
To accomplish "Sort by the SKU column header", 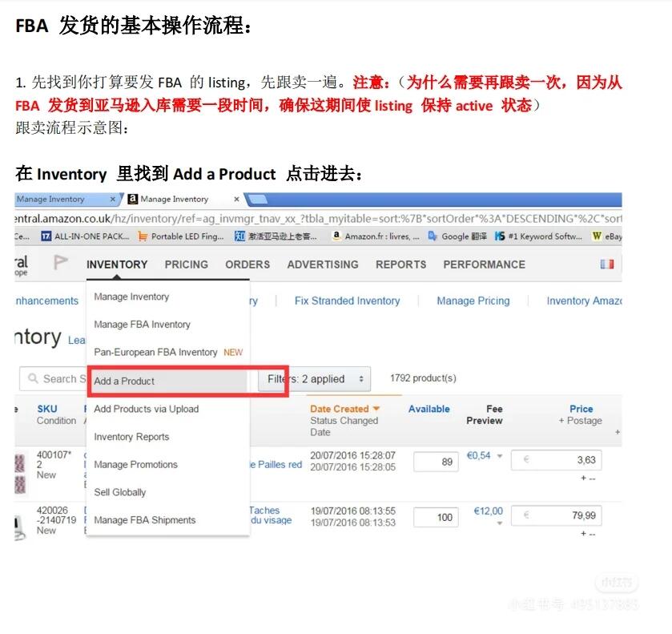I will (47, 409).
